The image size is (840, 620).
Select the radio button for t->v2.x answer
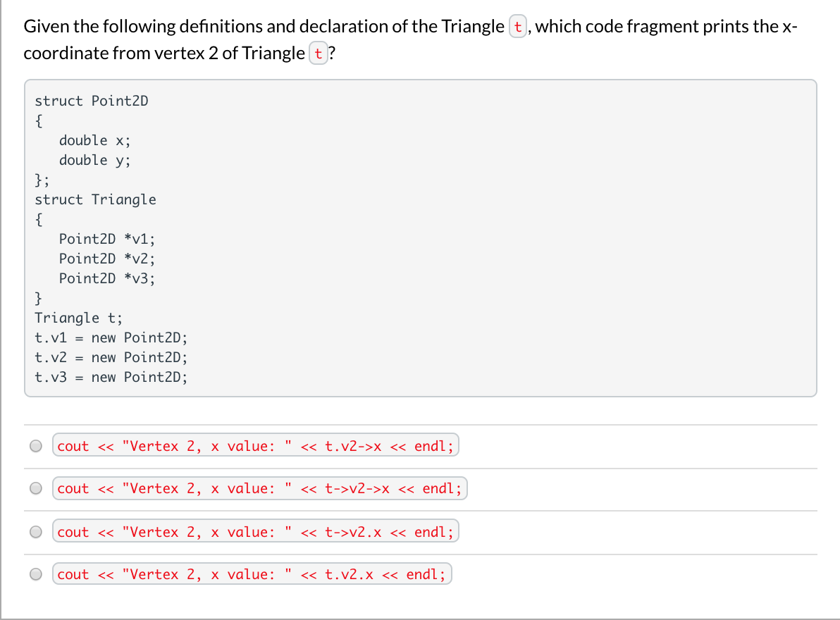pyautogui.click(x=35, y=532)
